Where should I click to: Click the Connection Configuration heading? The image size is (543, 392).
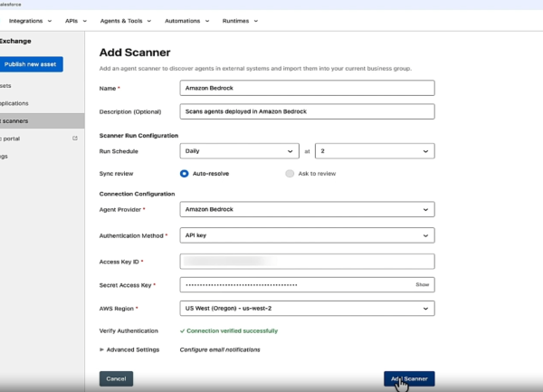click(138, 194)
